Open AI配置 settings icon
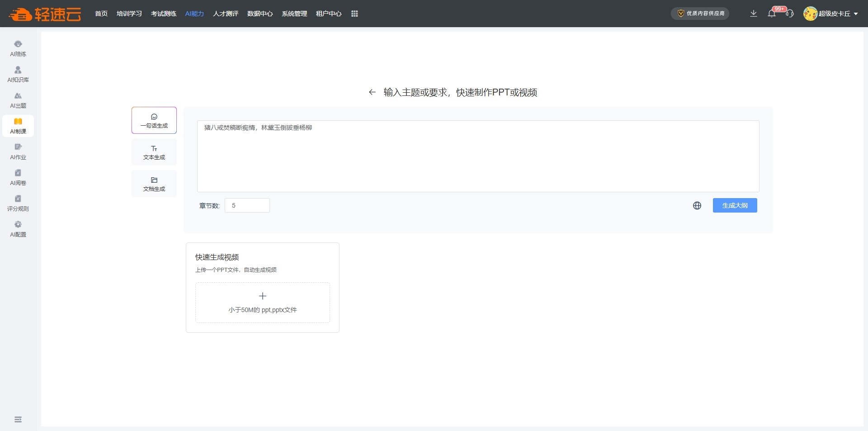 pos(18,229)
